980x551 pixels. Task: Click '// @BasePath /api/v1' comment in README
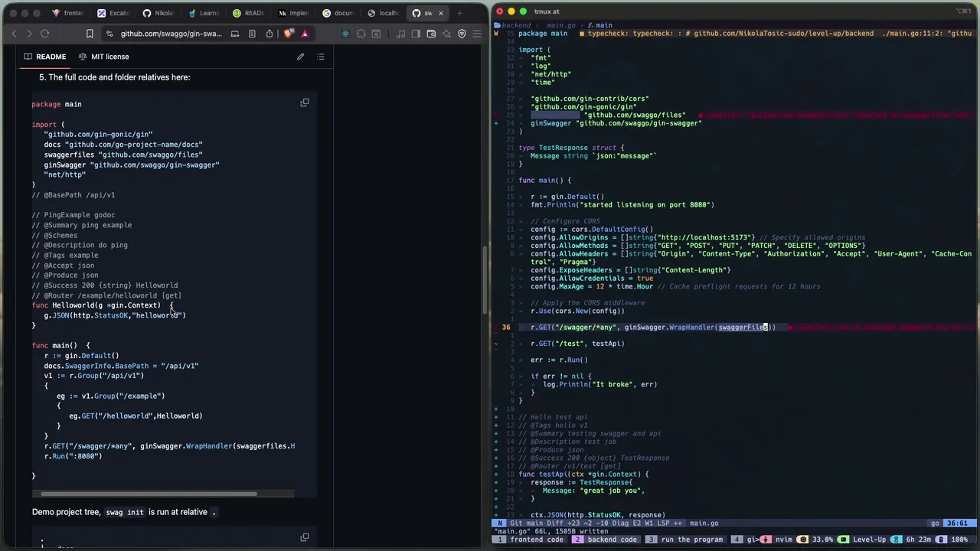[73, 195]
